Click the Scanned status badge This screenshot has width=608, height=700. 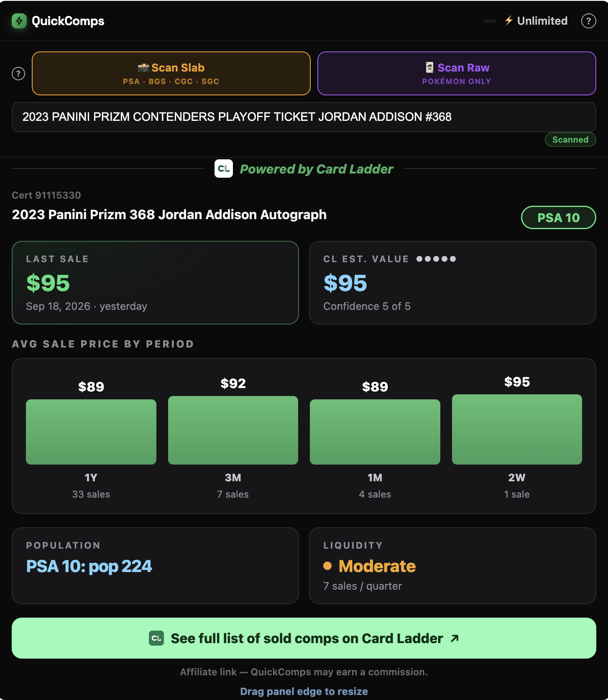(570, 140)
